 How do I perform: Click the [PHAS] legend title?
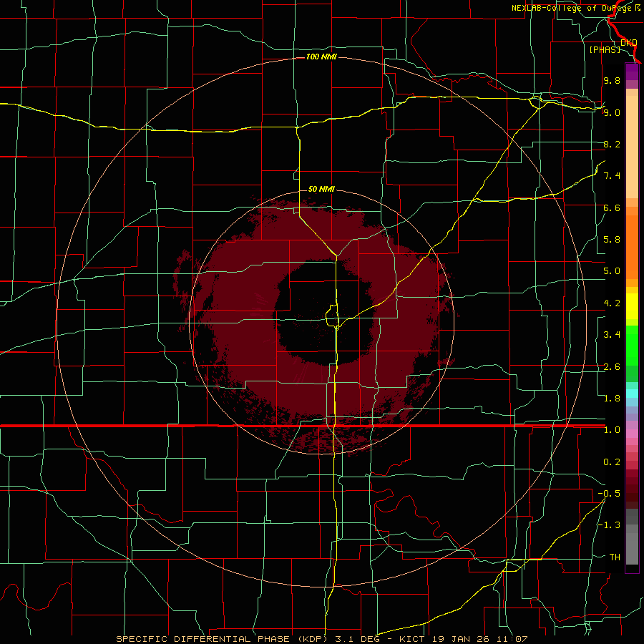[605, 49]
